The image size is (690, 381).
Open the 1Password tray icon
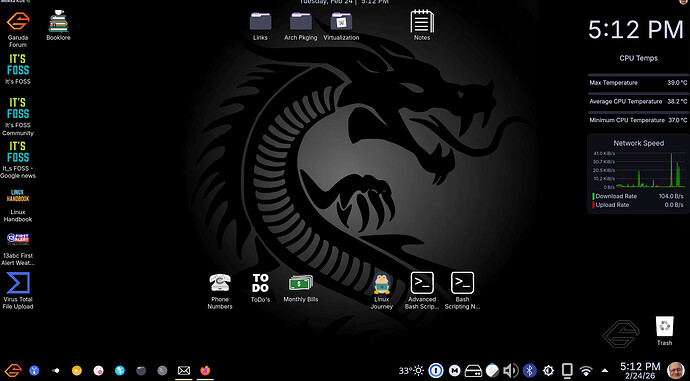pyautogui.click(x=436, y=370)
